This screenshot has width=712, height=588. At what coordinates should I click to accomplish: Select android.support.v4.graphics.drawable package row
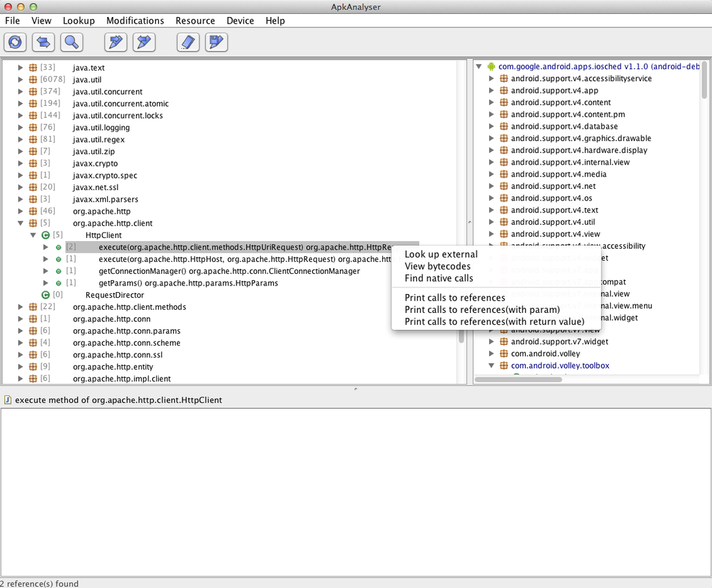[581, 139]
